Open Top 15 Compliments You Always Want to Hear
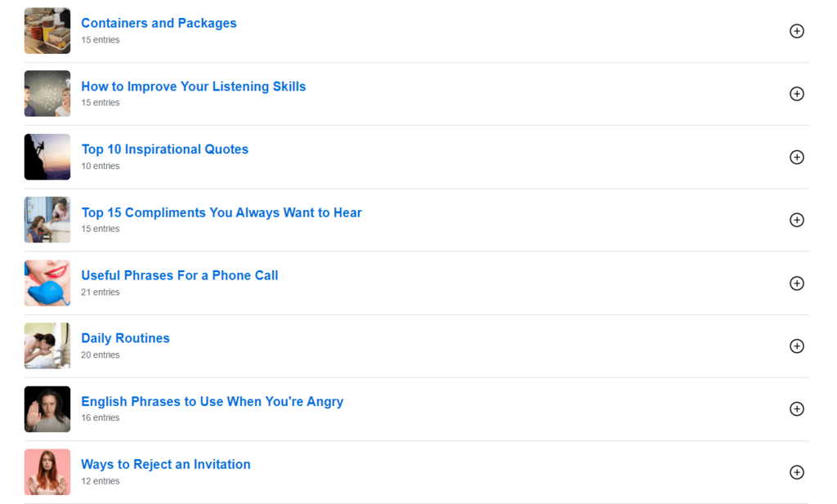Screen dimensions: 837x504 221,212
